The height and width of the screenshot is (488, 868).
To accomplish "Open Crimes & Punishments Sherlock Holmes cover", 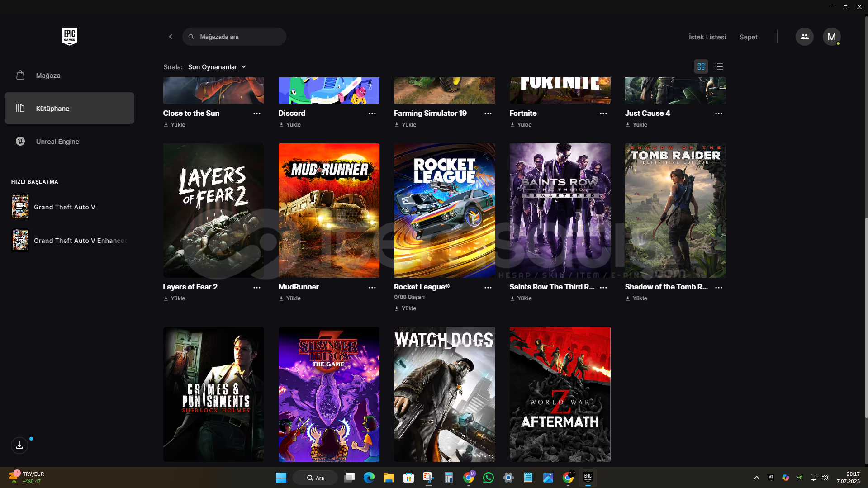I will tap(213, 394).
